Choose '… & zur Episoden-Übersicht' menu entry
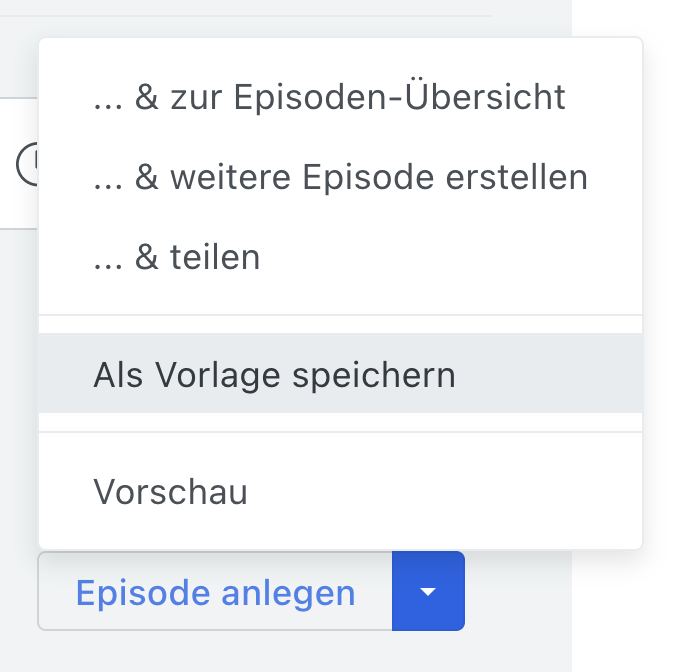The width and height of the screenshot is (688, 672). (x=329, y=97)
